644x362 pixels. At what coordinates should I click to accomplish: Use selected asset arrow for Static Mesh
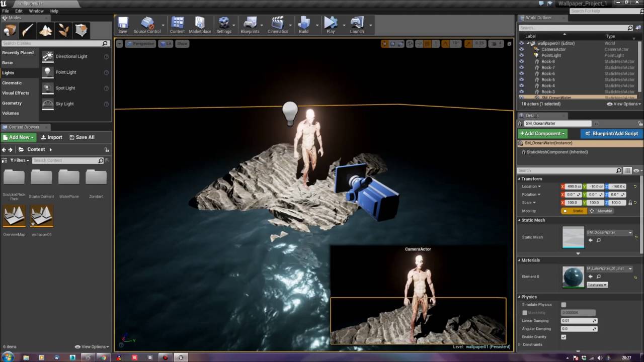(591, 240)
